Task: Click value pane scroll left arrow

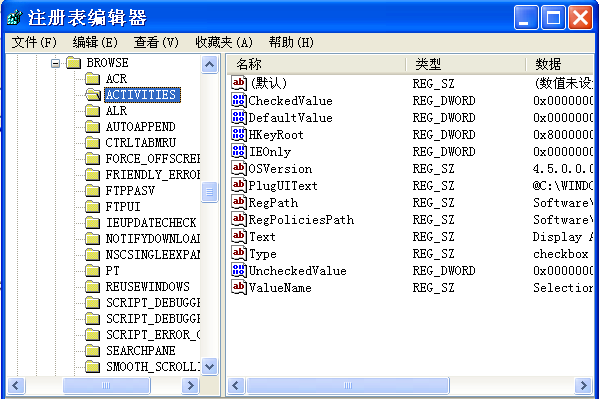Action: (236, 385)
